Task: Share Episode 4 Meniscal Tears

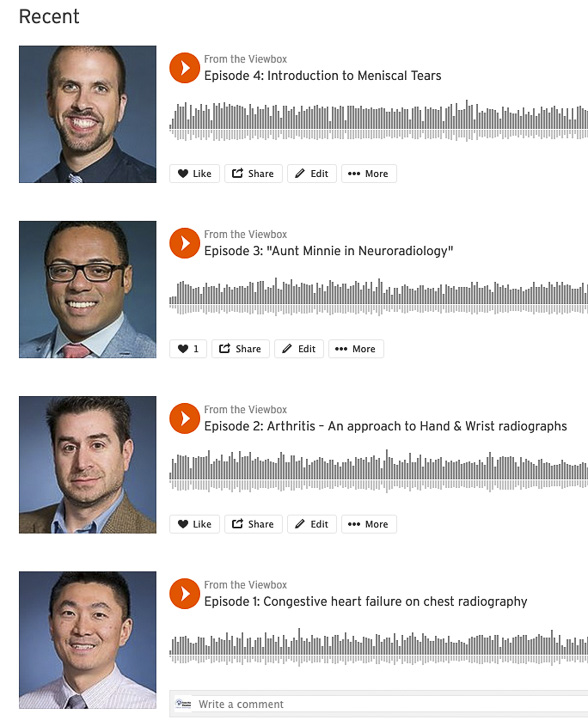Action: point(253,174)
